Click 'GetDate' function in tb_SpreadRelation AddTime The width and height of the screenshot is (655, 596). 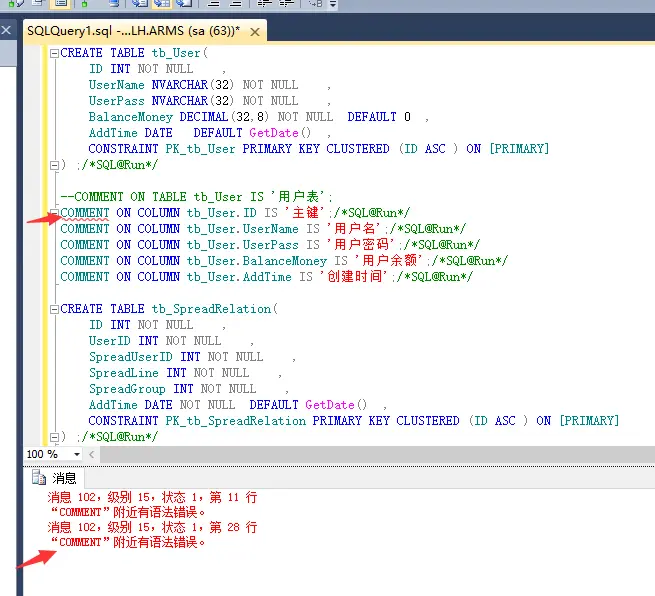330,405
